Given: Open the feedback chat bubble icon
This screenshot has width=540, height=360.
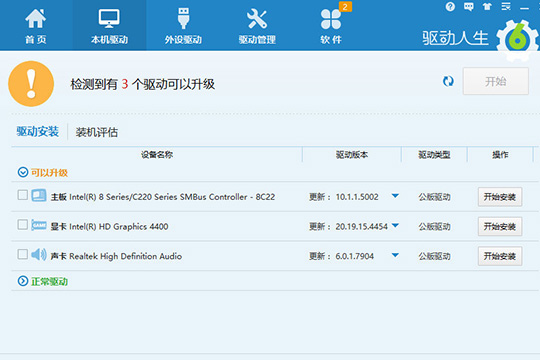Looking at the screenshot, I should click(469, 7).
